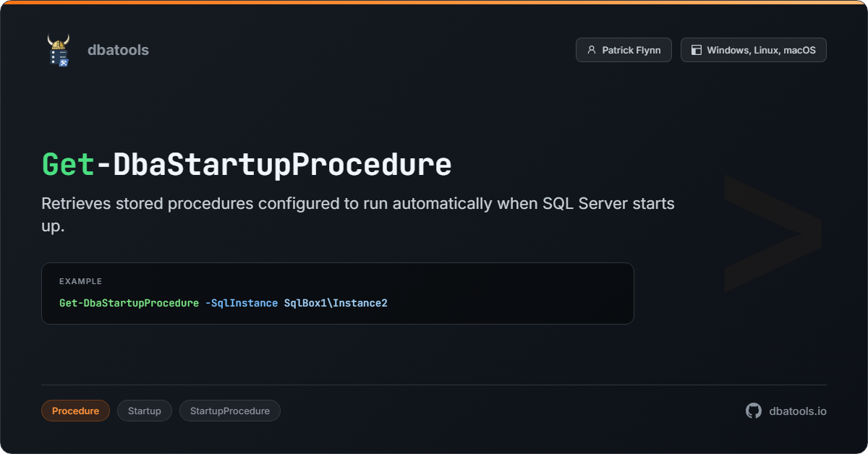This screenshot has width=868, height=454.
Task: Click the description text about stored procedures
Action: coord(358,214)
